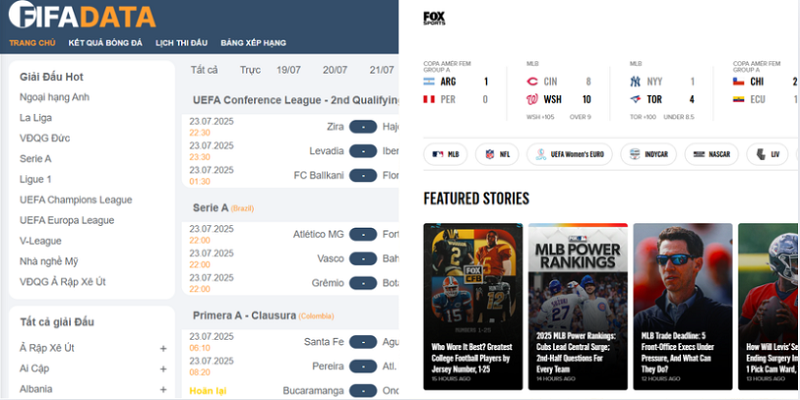Open Primera A - Clausura heading
This screenshot has height=400, width=800.
point(263,316)
